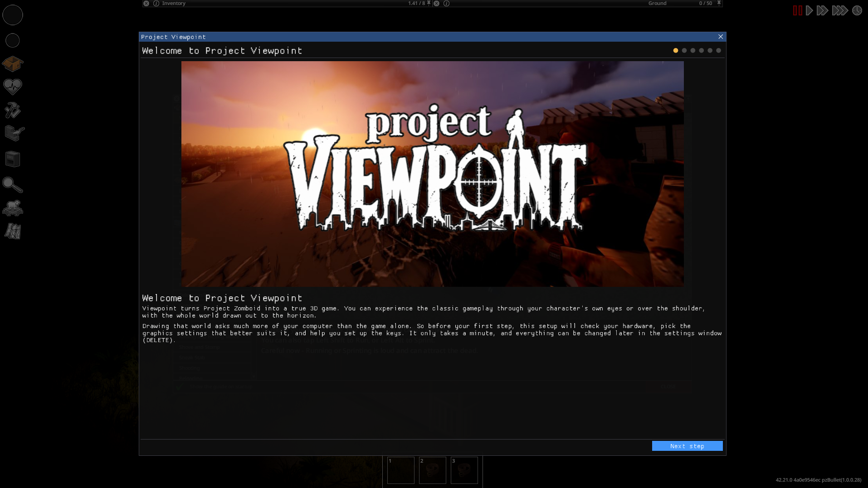Viewport: 868px width, 488px height.
Task: Click the inventory weight 1.41 / 8 value
Action: [x=416, y=3]
